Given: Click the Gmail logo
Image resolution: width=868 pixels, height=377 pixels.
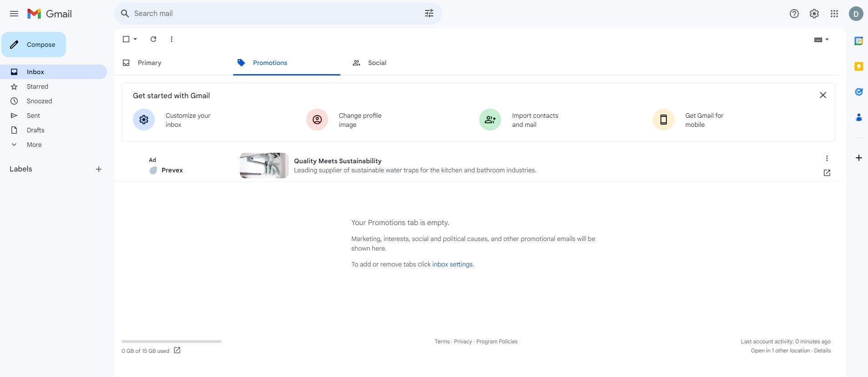Looking at the screenshot, I should 50,14.
